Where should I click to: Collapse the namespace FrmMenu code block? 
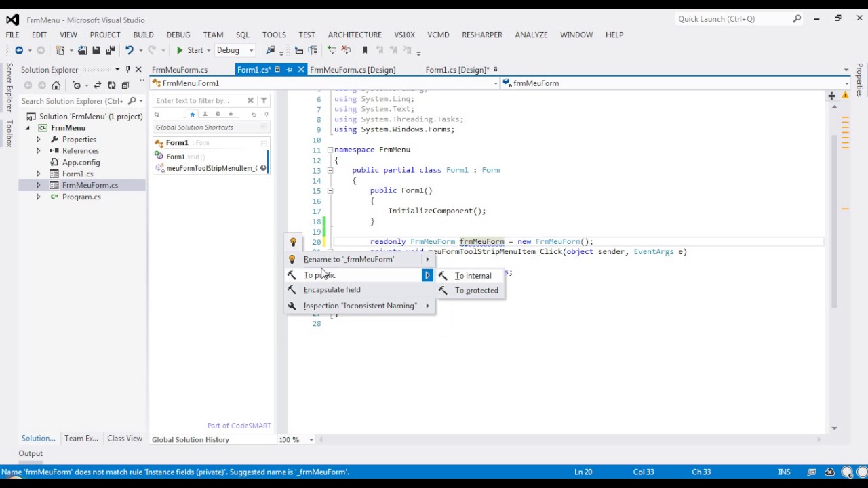tap(330, 150)
